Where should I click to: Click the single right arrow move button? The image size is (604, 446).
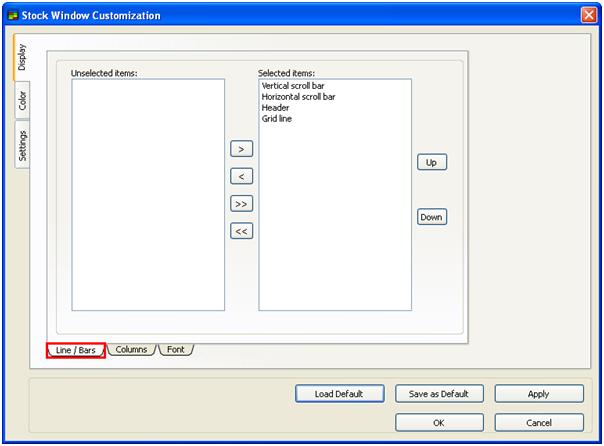click(x=241, y=149)
